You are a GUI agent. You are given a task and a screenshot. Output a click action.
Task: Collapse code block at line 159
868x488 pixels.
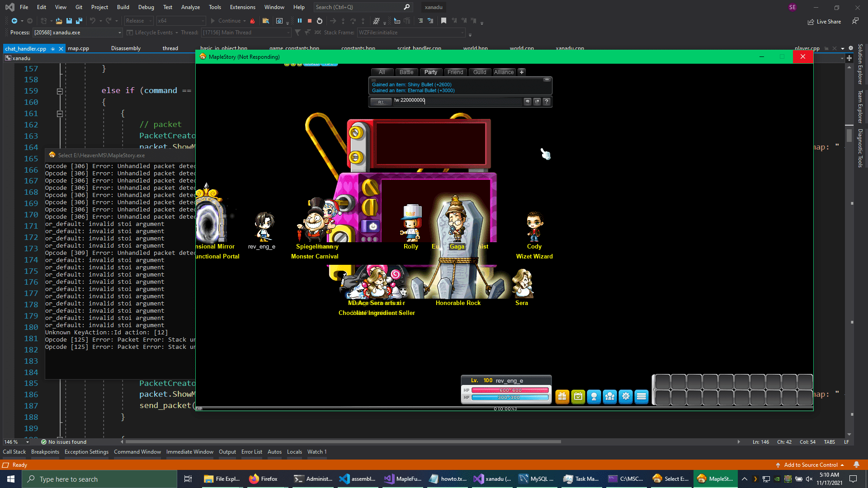[x=60, y=91]
